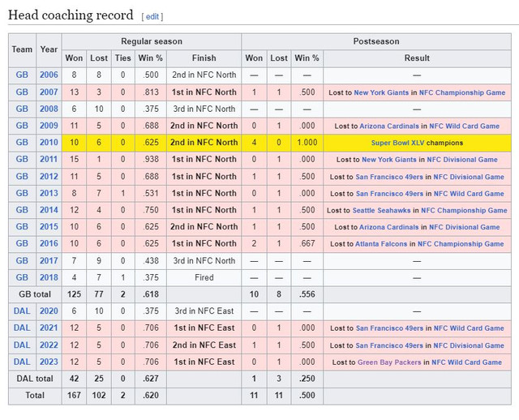This screenshot has height=420, width=519.
Task: Open New York Giants link in 2007 row
Action: [x=381, y=92]
